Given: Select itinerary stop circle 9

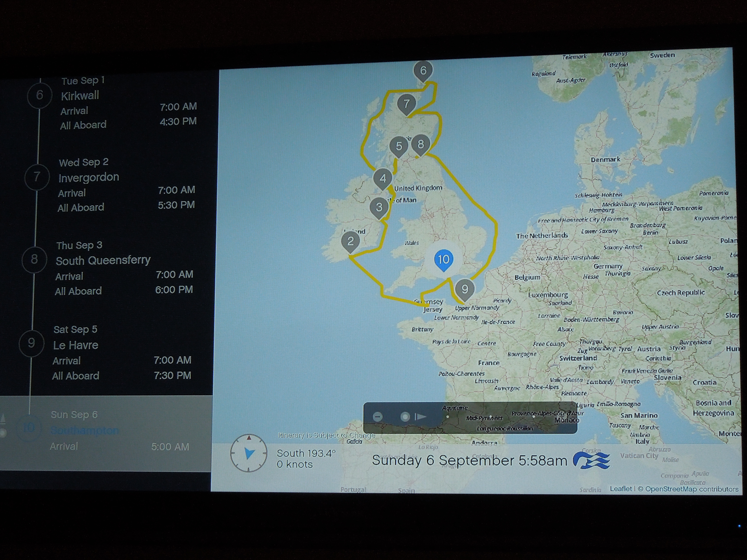Looking at the screenshot, I should click(31, 343).
